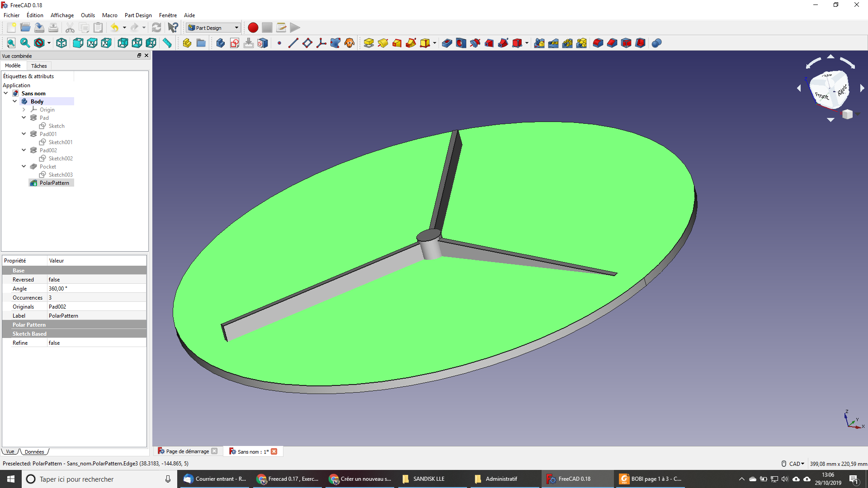The width and height of the screenshot is (868, 488).
Task: Switch to Page de démarrage document tab
Action: pos(187,451)
